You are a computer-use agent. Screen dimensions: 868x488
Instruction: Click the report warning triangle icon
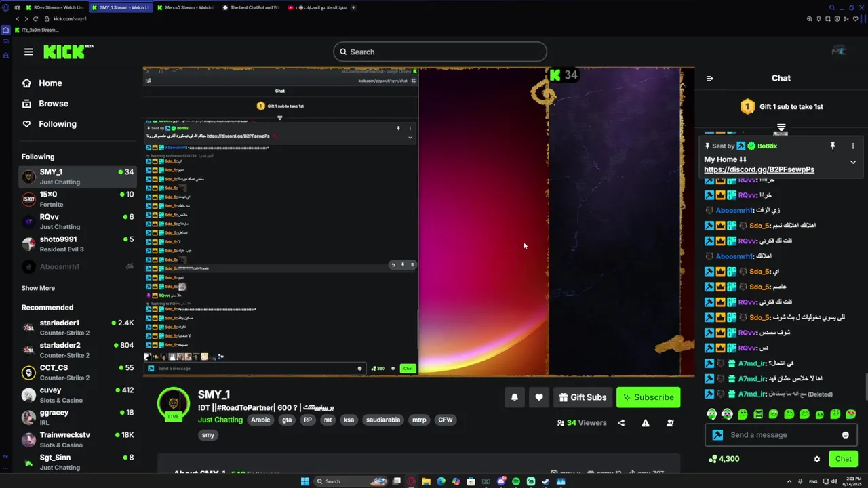point(646,423)
